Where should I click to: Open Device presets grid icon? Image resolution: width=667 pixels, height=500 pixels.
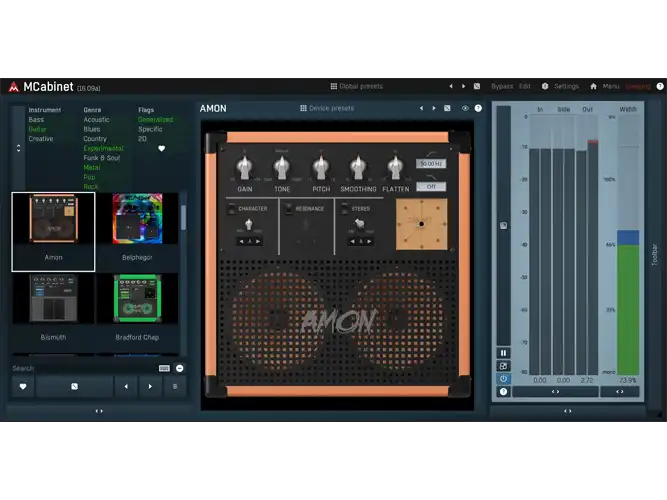pos(303,108)
